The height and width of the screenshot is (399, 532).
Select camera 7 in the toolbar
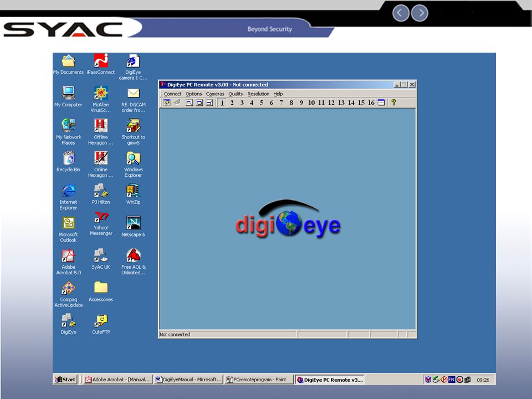coord(281,103)
